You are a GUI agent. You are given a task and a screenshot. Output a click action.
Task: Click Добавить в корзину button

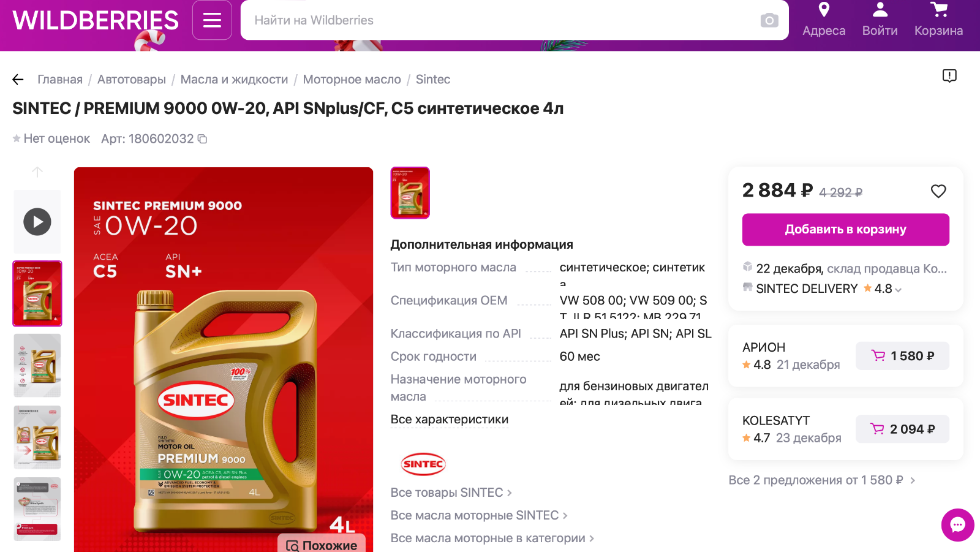[x=845, y=230]
